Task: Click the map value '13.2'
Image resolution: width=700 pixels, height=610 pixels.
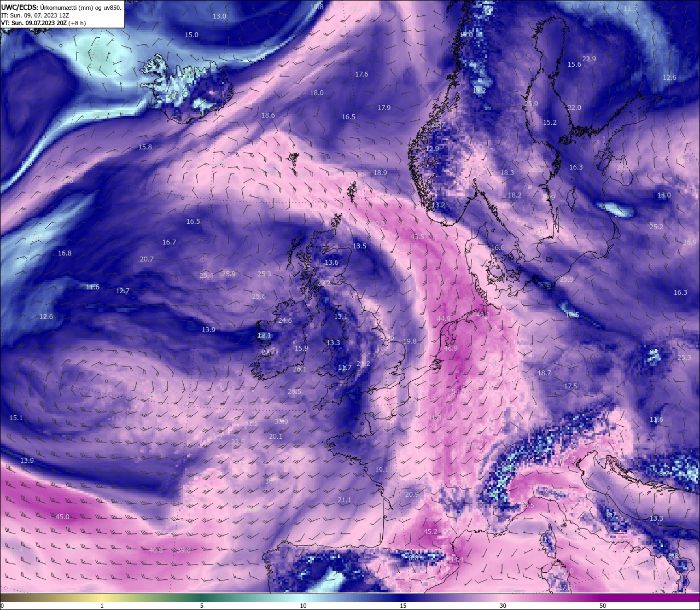Action: (438, 205)
